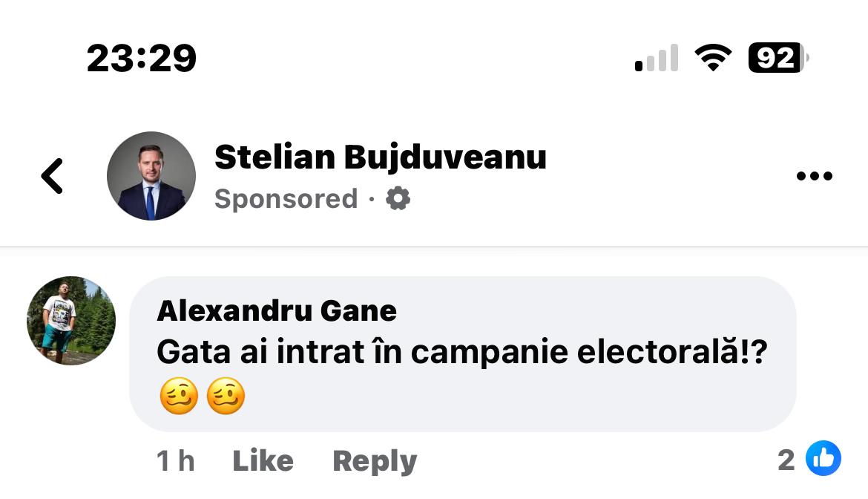Reply to Alexandru Gane's comment
Screen dimensions: 868x499
pyautogui.click(x=375, y=461)
